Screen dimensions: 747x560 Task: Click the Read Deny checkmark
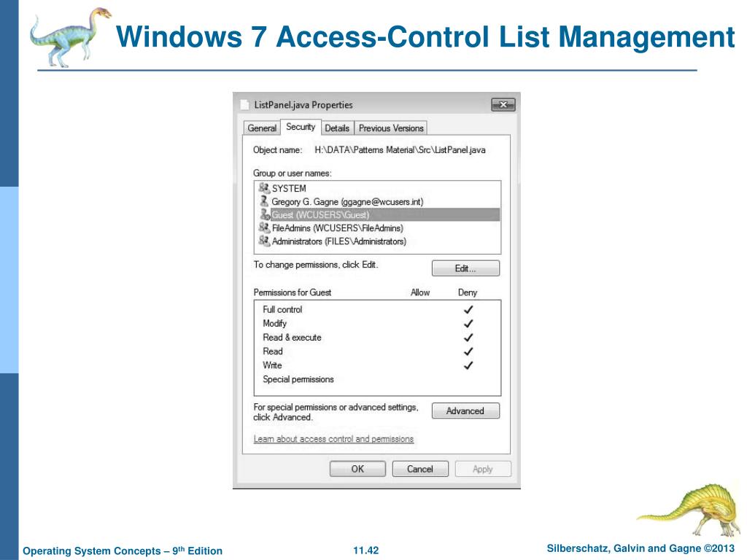(468, 351)
